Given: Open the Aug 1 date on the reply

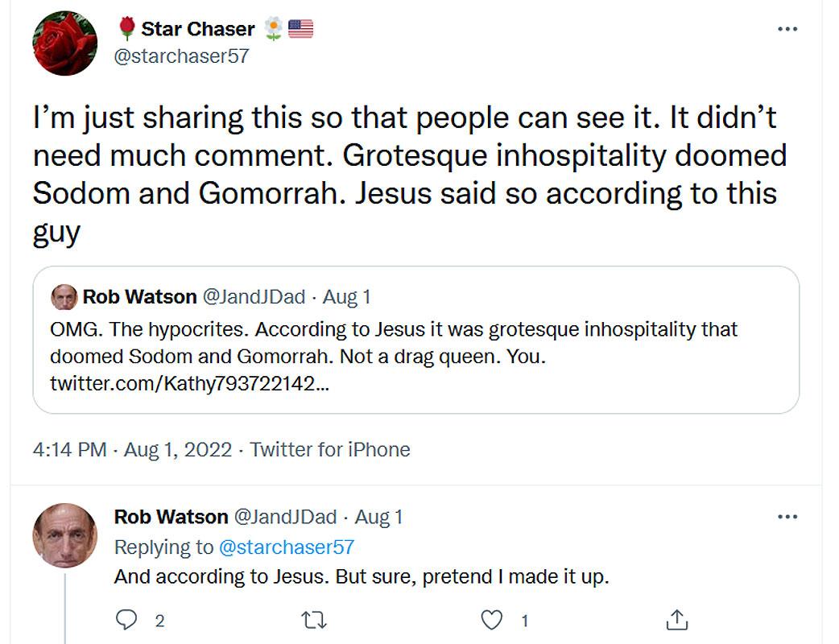Looking at the screenshot, I should point(378,517).
